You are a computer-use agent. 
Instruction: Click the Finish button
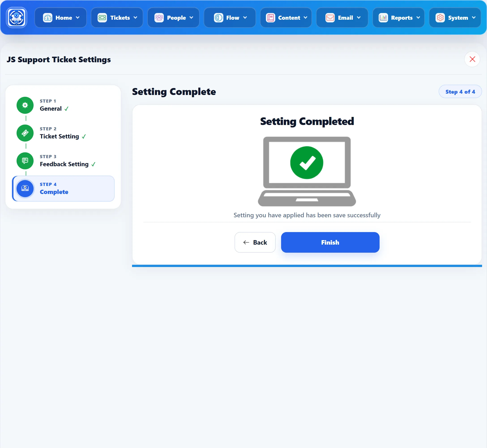click(x=330, y=242)
